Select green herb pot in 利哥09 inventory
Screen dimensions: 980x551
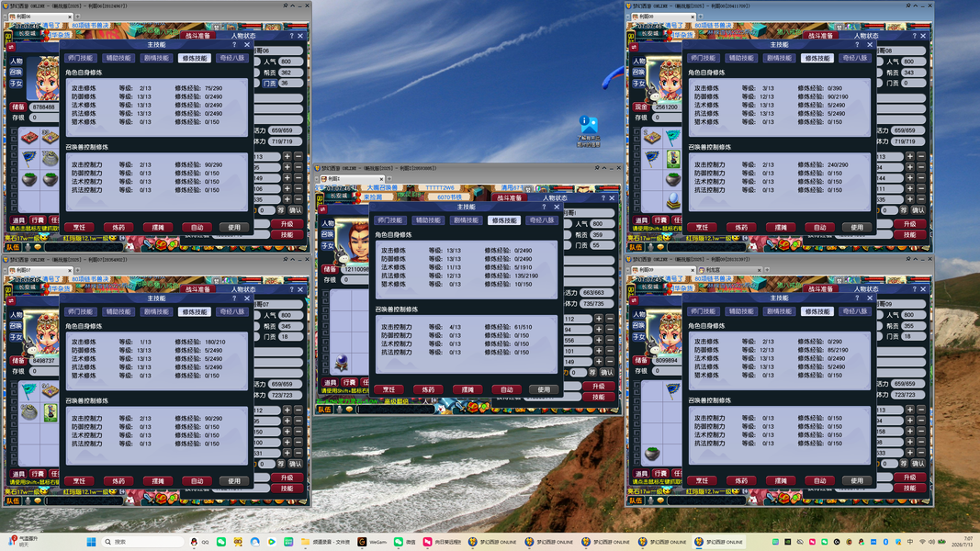pos(652,453)
